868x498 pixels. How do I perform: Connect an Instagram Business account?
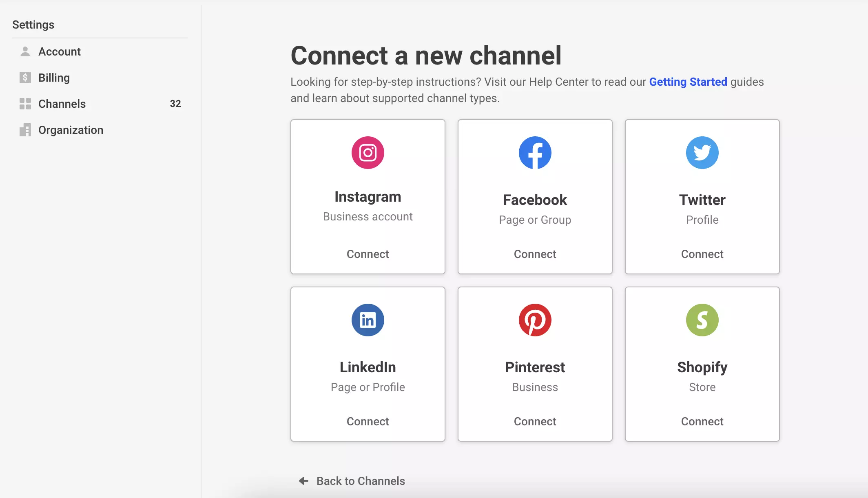click(x=368, y=254)
